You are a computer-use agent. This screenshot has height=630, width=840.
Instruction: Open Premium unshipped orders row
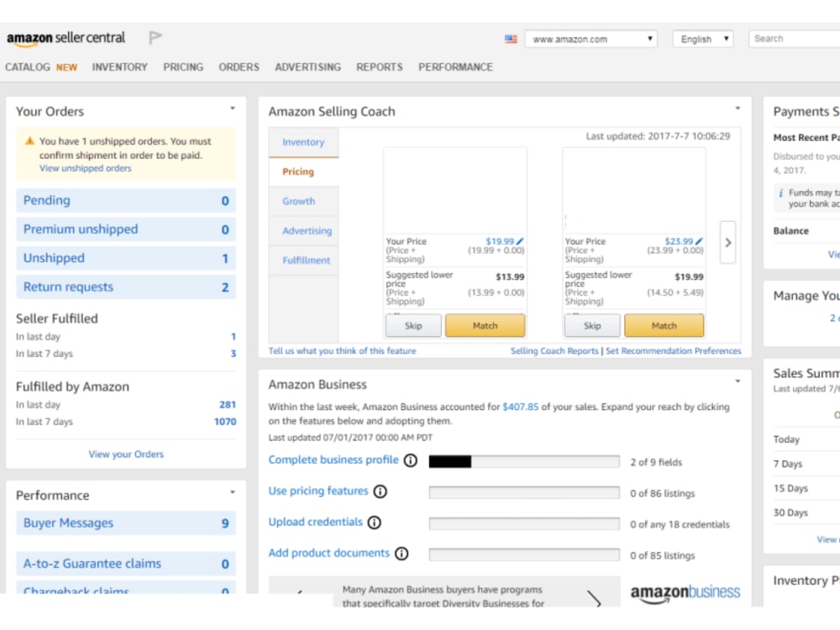(x=126, y=229)
